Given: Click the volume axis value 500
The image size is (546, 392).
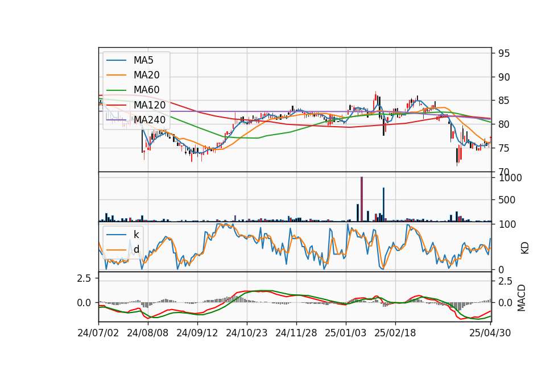Looking at the screenshot, I should [507, 200].
